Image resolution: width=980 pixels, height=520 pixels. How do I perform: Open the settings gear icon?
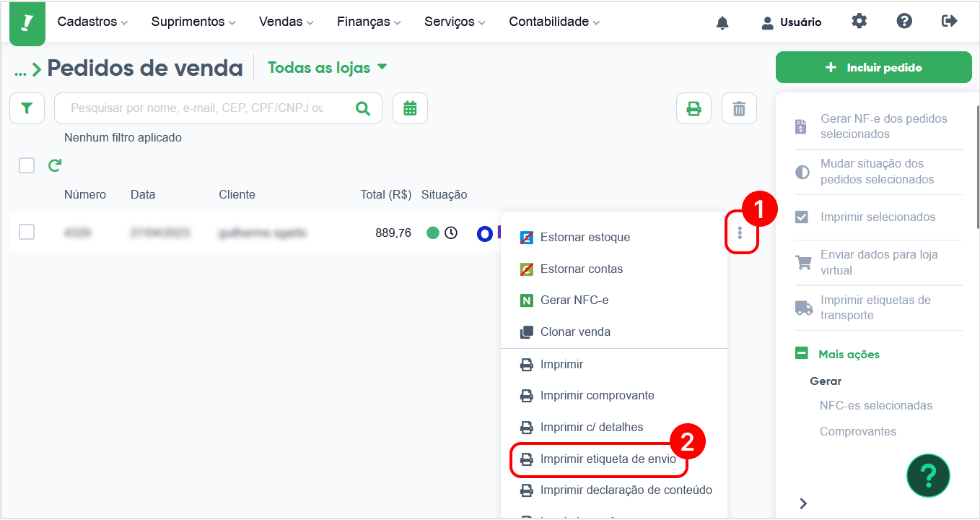pyautogui.click(x=859, y=21)
